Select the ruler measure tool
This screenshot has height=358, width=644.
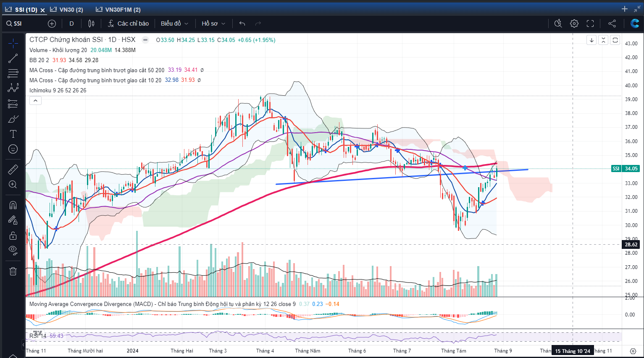click(x=13, y=169)
